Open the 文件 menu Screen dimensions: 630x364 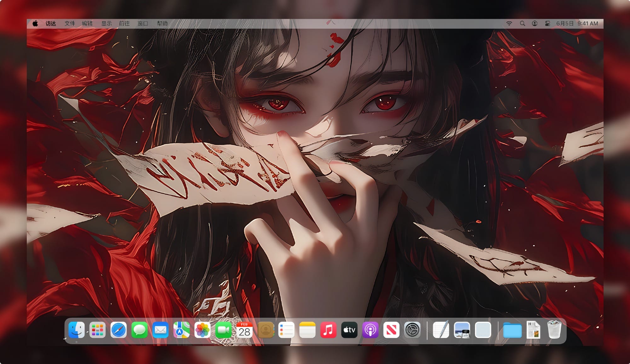[70, 24]
